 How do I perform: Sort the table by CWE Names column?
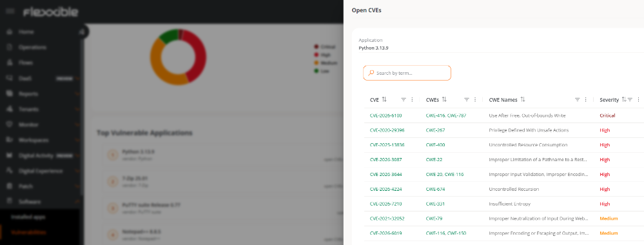point(522,99)
